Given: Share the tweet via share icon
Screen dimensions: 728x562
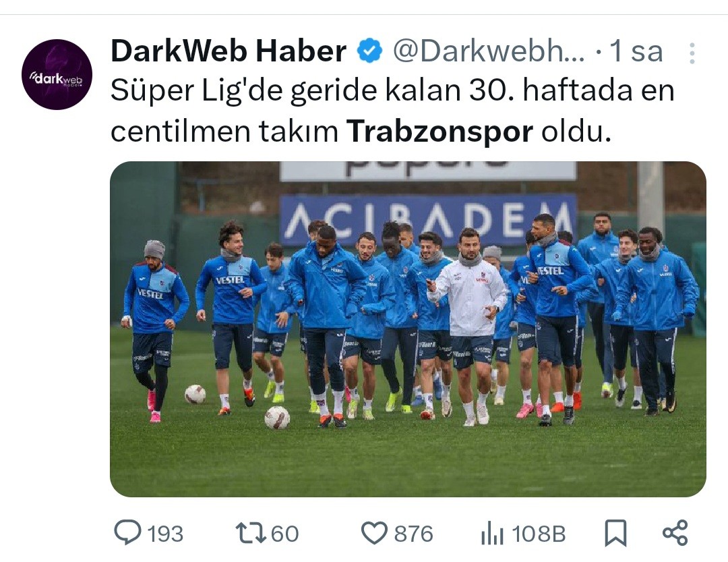Looking at the screenshot, I should pos(675,533).
